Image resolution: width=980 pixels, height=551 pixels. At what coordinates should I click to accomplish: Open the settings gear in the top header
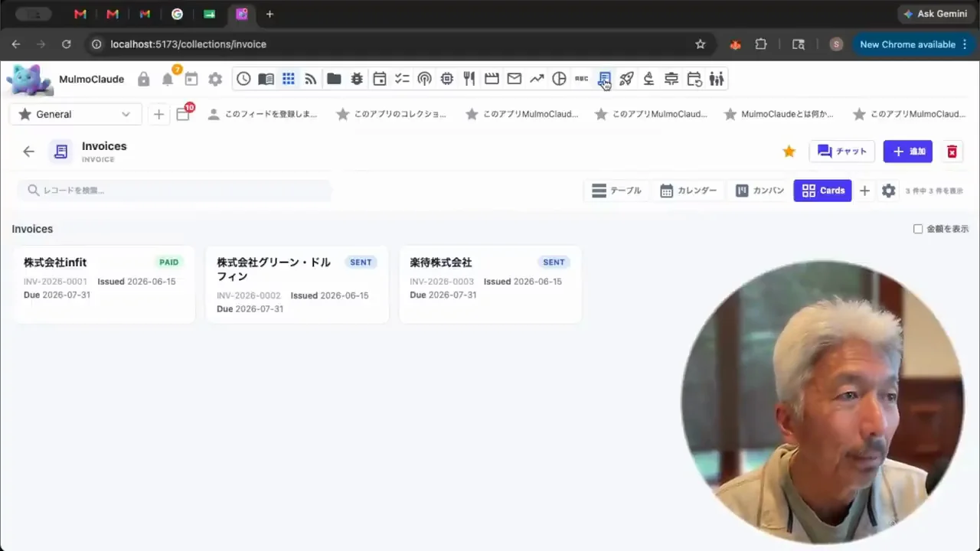click(215, 79)
